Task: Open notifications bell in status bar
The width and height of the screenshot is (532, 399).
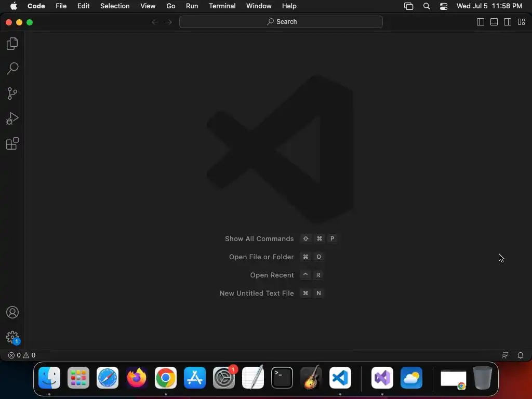Action: [521, 355]
